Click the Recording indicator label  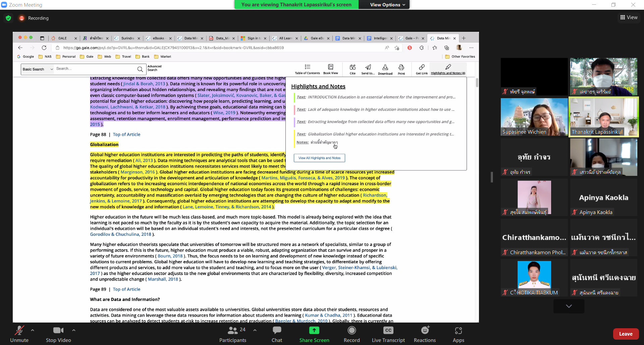(x=38, y=18)
